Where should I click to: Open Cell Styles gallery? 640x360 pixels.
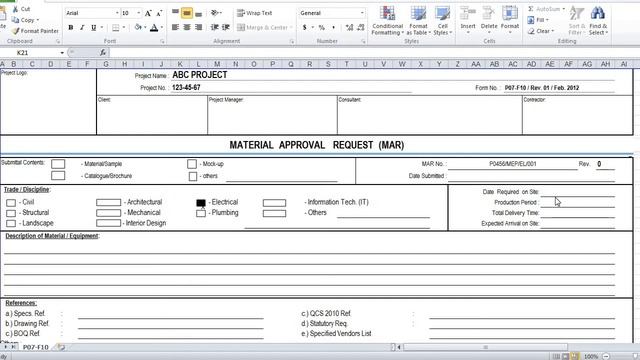[442, 20]
